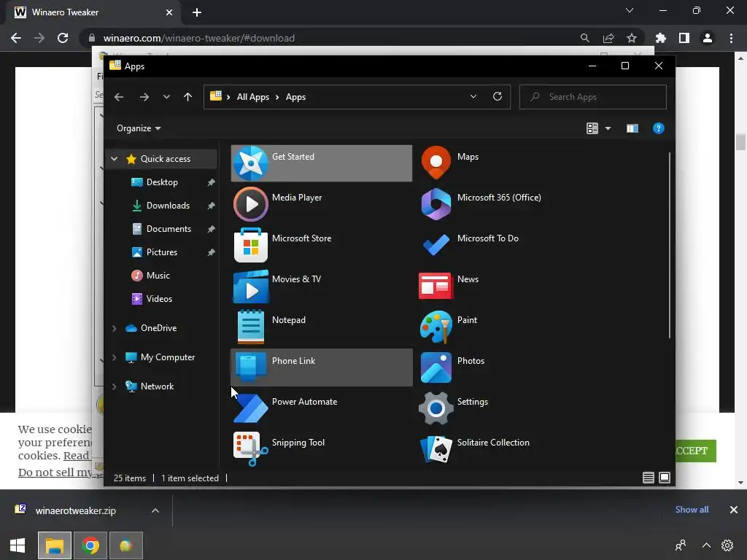Launch the Snipping Tool app icon
Image resolution: width=747 pixels, height=560 pixels.
tap(251, 449)
